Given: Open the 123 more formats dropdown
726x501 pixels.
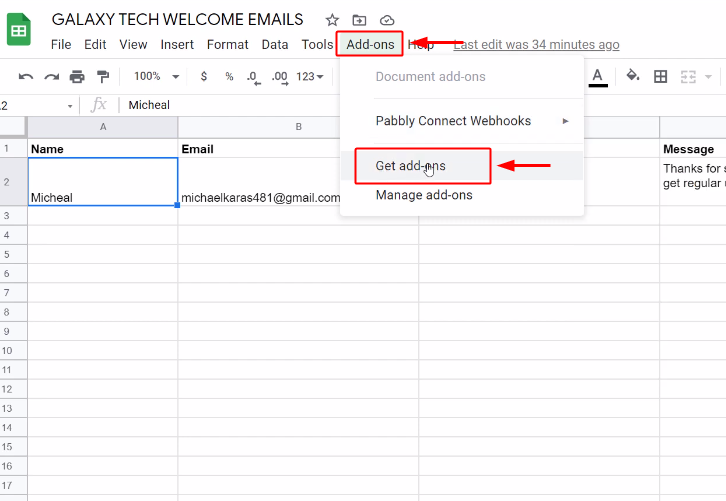Looking at the screenshot, I should (310, 76).
